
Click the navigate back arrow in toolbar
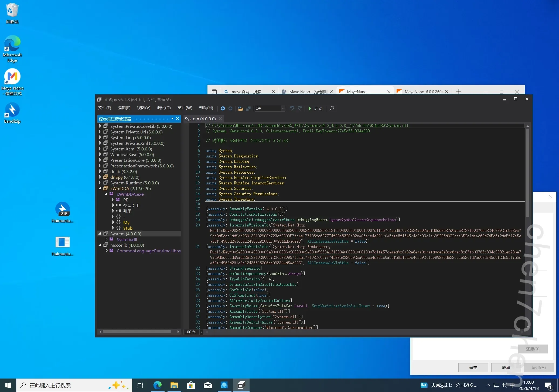223,108
